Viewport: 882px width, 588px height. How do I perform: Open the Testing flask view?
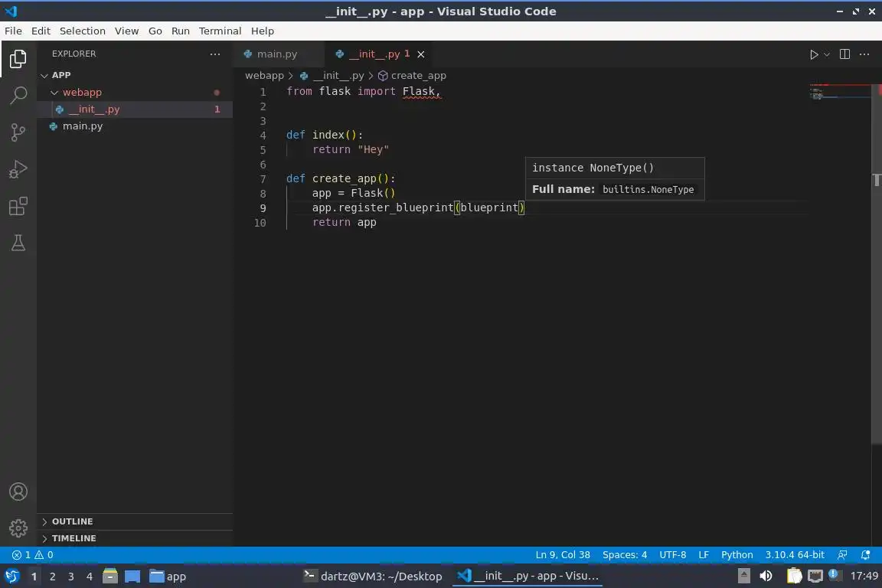pos(18,243)
